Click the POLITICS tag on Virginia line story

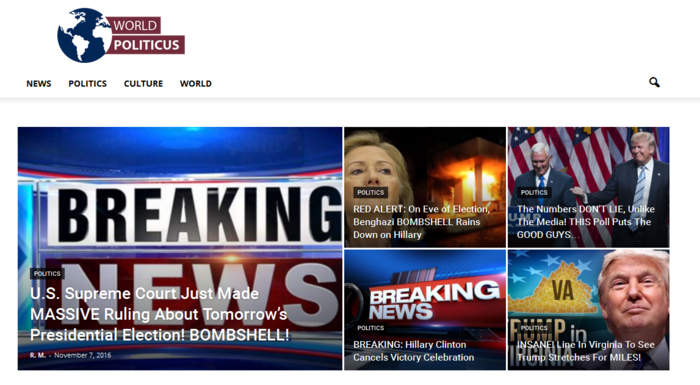coord(534,328)
